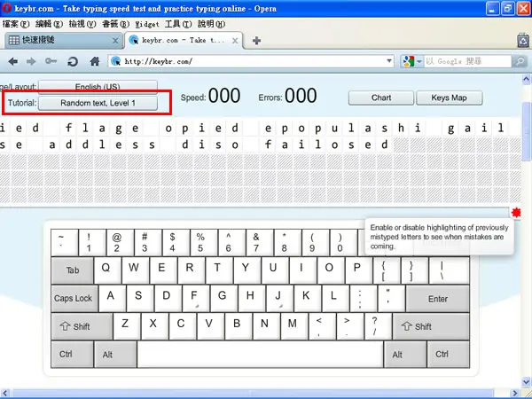Show the Keys Map
Viewport: 532px width, 399px height.
(450, 98)
